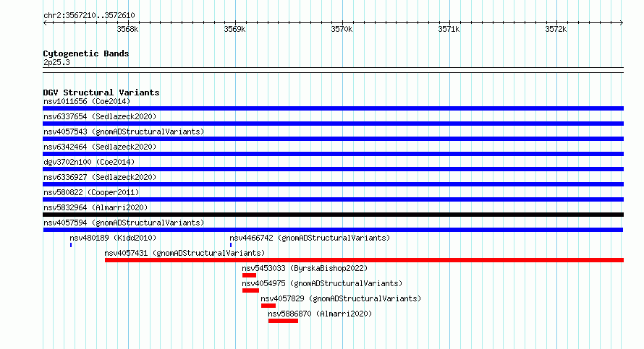Click the black nsv5832964 (Almarri2020) bar
Image resolution: width=644 pixels, height=349 pixels.
click(x=333, y=215)
